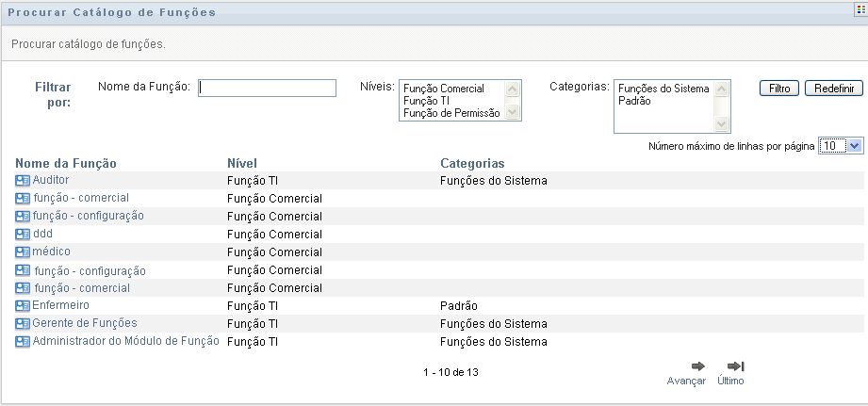Click the role icon next to Enfermeiro
Screen dimensions: 868x406
click(23, 306)
